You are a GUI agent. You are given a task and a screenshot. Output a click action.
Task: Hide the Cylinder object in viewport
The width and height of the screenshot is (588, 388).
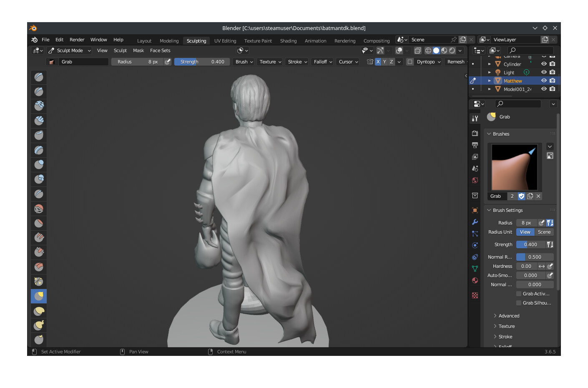pyautogui.click(x=544, y=64)
